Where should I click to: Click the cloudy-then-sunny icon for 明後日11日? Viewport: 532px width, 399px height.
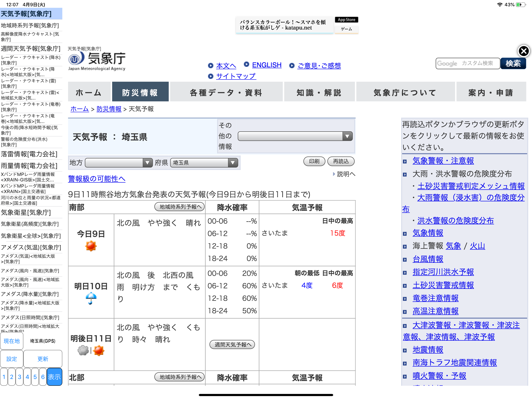91,351
